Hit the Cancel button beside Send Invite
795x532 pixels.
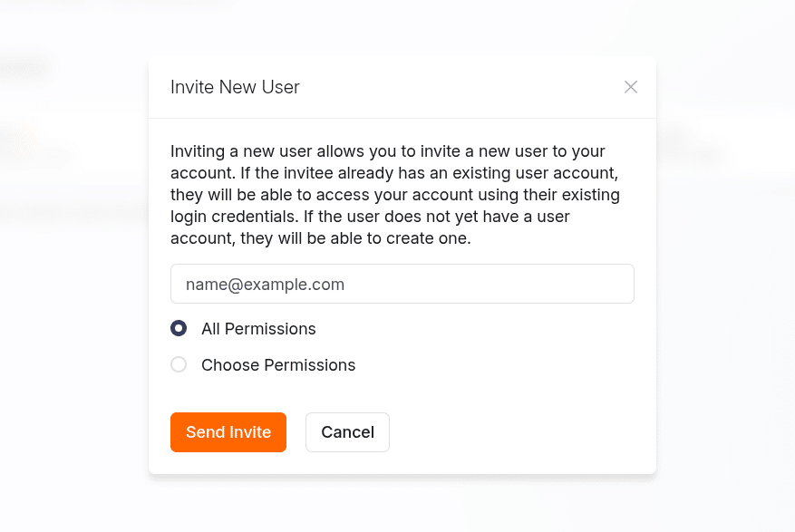click(347, 432)
